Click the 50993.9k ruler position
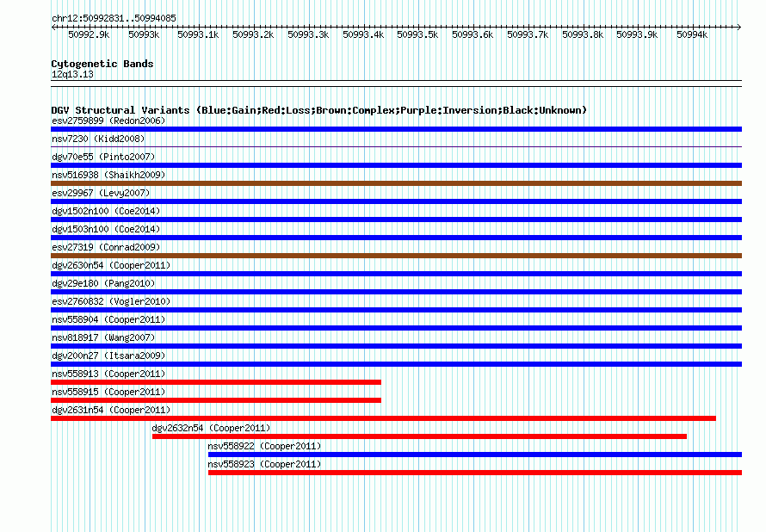This screenshot has width=766, height=532. (x=637, y=34)
